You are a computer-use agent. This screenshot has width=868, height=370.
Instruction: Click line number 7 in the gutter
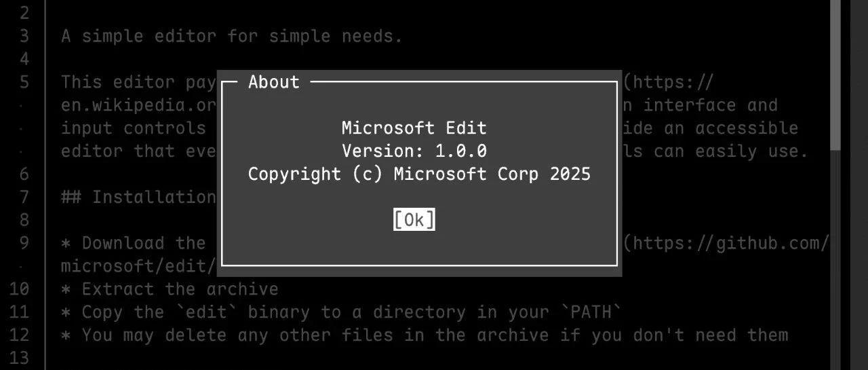click(x=24, y=197)
